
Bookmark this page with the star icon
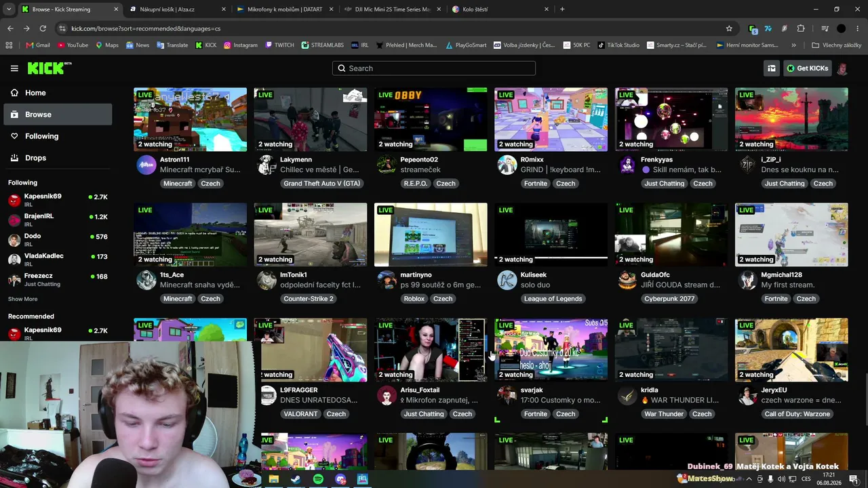[729, 28]
